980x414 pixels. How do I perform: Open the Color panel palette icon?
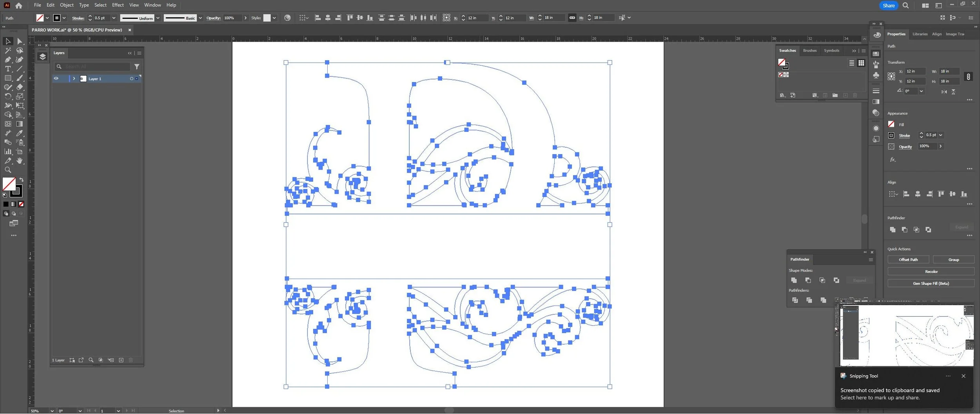(877, 35)
